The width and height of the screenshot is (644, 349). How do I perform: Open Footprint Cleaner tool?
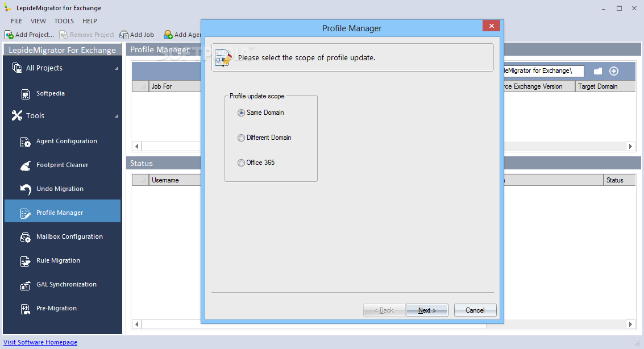62,165
